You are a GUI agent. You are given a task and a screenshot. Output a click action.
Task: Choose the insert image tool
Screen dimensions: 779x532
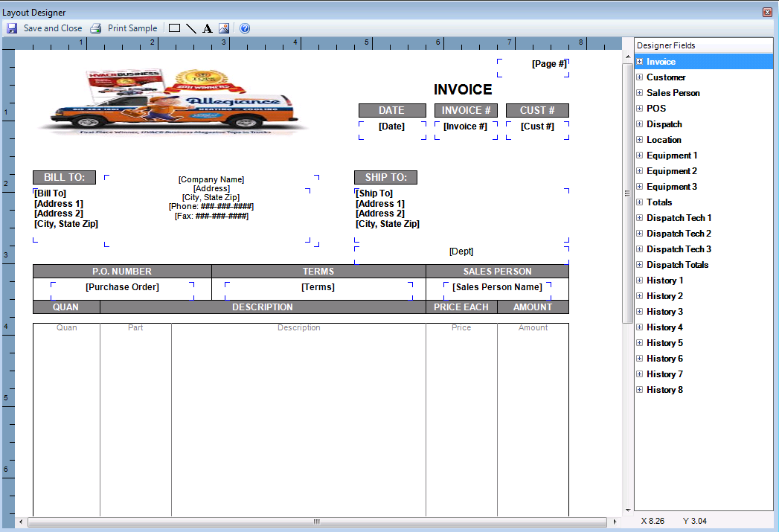point(223,28)
